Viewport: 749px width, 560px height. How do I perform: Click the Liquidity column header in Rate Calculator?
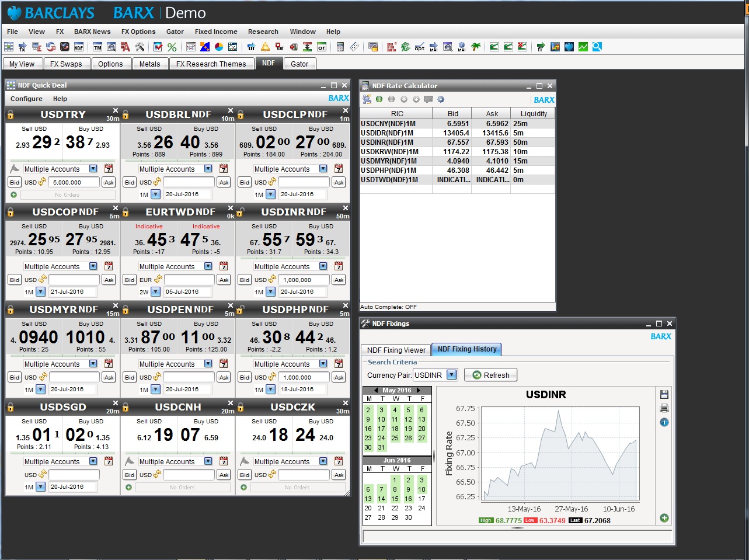click(533, 113)
